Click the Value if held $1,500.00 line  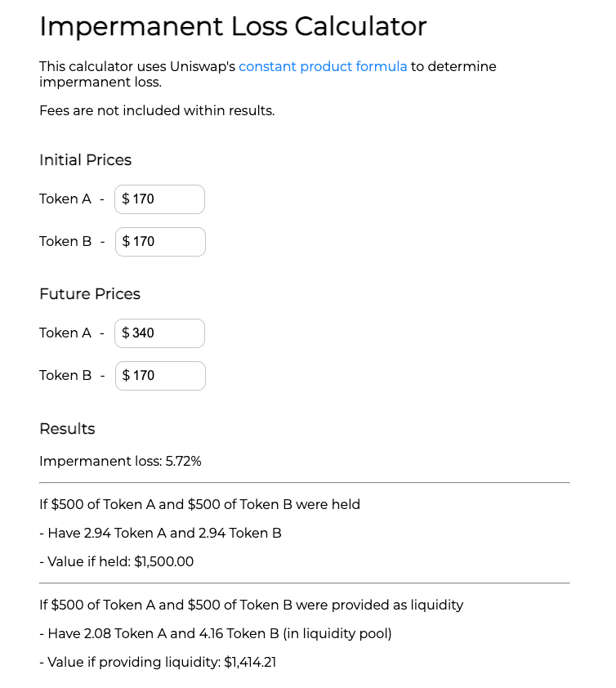[117, 561]
